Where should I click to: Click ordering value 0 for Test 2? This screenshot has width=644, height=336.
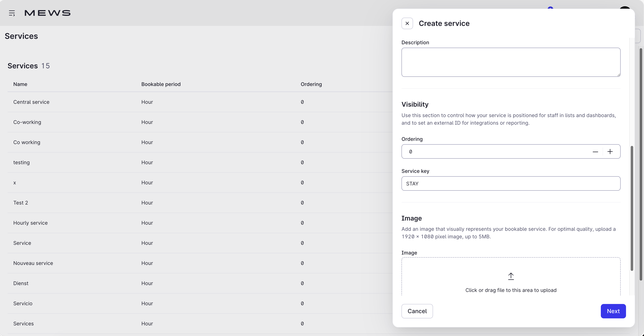click(302, 203)
